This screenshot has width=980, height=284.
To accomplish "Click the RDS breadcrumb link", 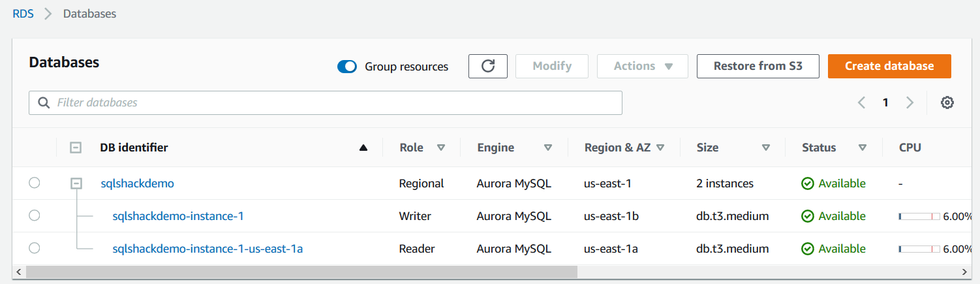I will click(x=23, y=14).
